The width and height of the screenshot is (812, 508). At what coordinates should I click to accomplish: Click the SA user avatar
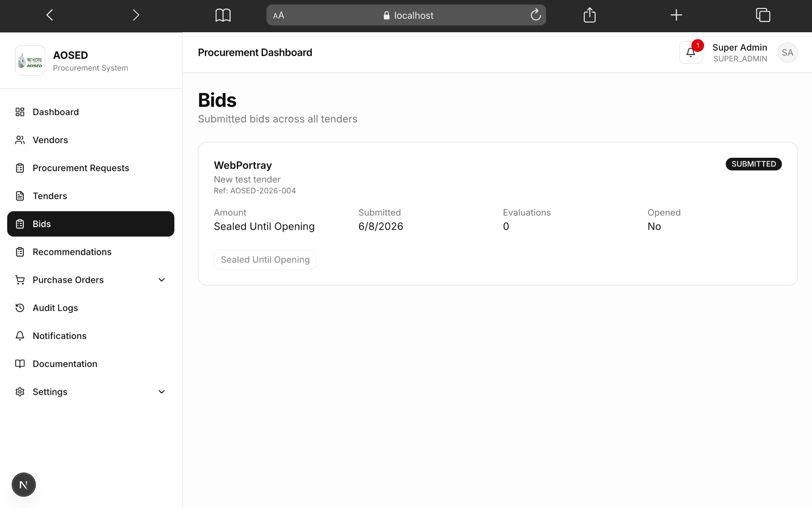(x=787, y=53)
